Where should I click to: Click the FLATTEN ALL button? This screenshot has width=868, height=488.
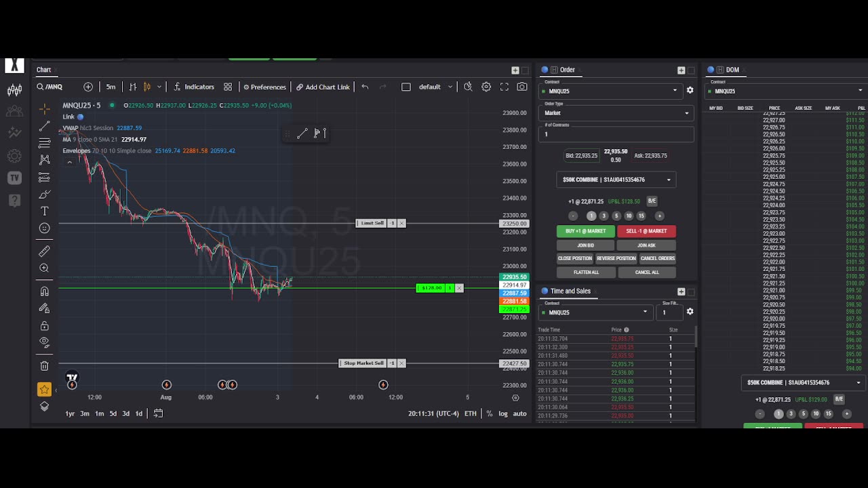point(586,272)
